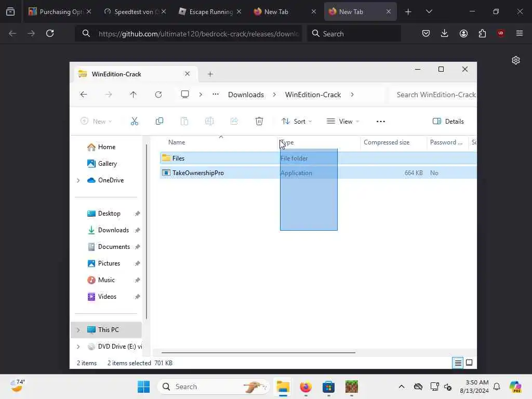The height and width of the screenshot is (399, 532).
Task: Click the Rename icon in Explorer toolbar
Action: point(209,121)
